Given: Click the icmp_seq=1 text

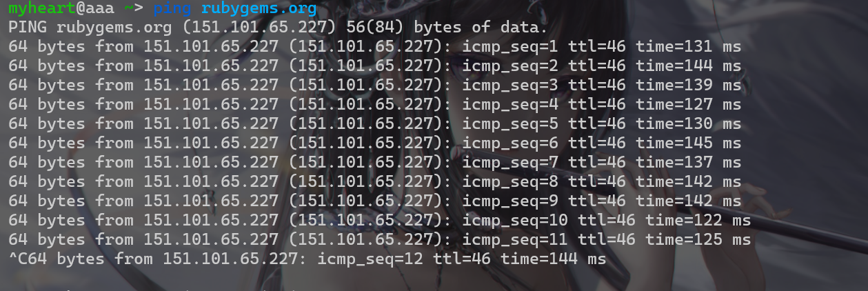Looking at the screenshot, I should pos(509,47).
